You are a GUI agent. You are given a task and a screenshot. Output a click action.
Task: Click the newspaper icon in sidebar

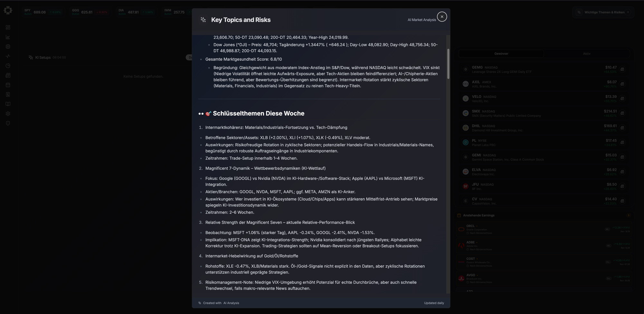(x=8, y=75)
